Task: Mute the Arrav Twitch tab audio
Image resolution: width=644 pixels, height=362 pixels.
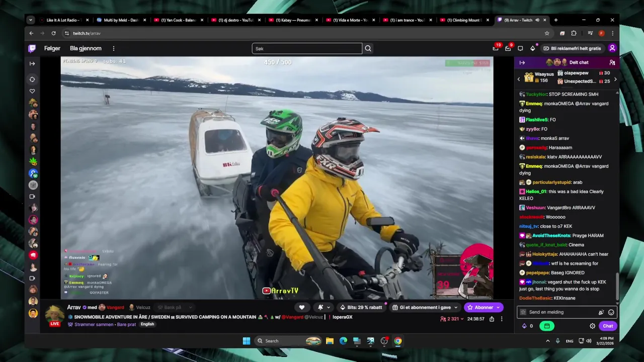Action: [x=537, y=20]
